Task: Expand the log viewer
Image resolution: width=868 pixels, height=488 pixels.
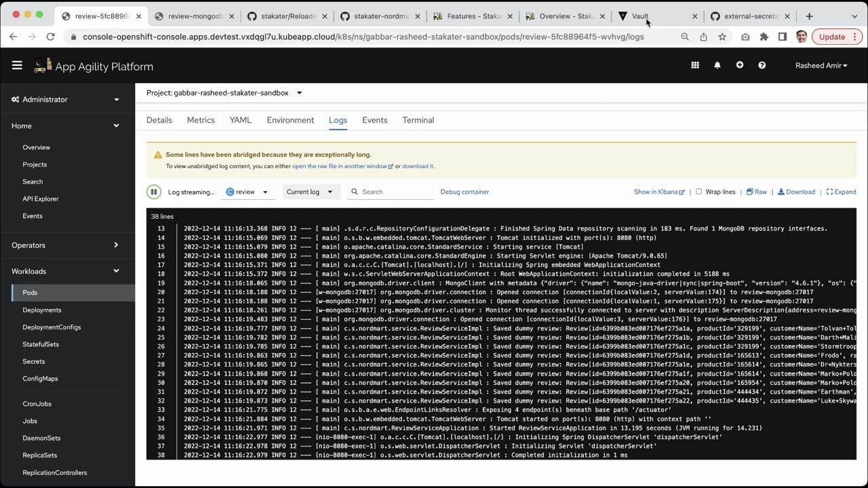Action: coord(841,192)
